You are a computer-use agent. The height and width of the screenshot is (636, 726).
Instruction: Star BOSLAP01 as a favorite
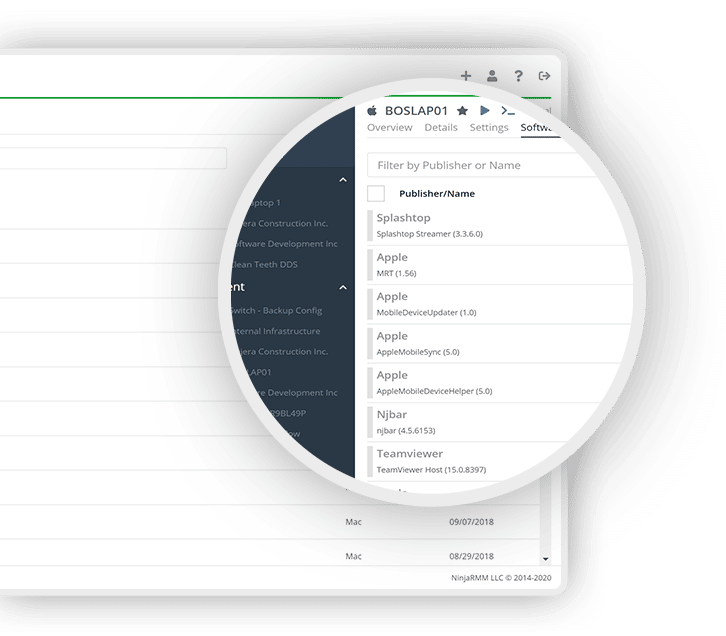[x=462, y=110]
